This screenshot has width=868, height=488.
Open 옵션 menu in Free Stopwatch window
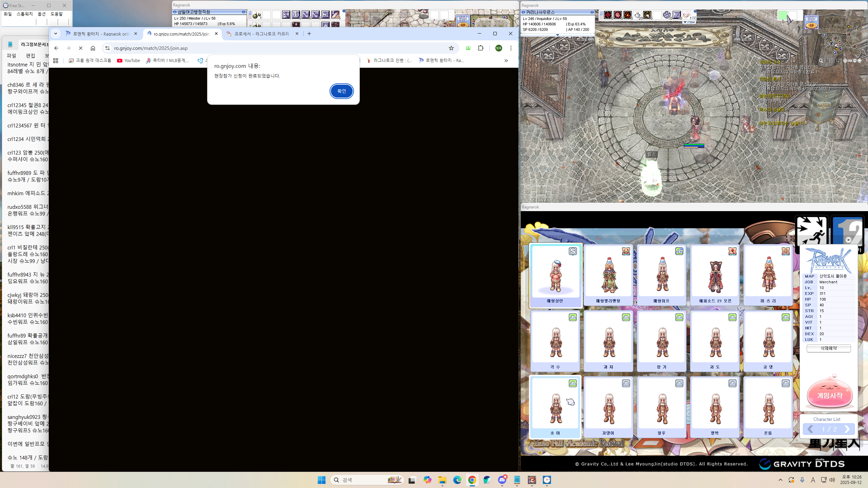point(42,14)
